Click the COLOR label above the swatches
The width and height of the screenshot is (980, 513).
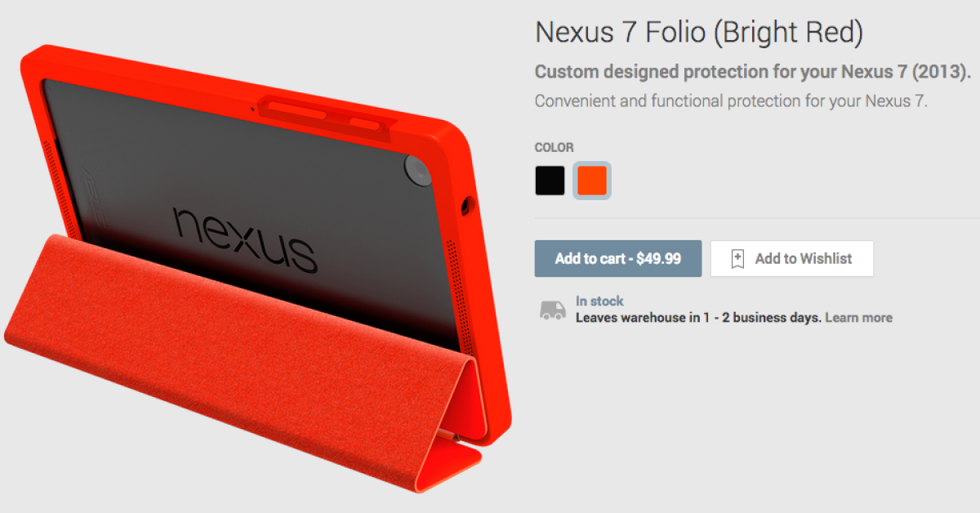tap(555, 148)
